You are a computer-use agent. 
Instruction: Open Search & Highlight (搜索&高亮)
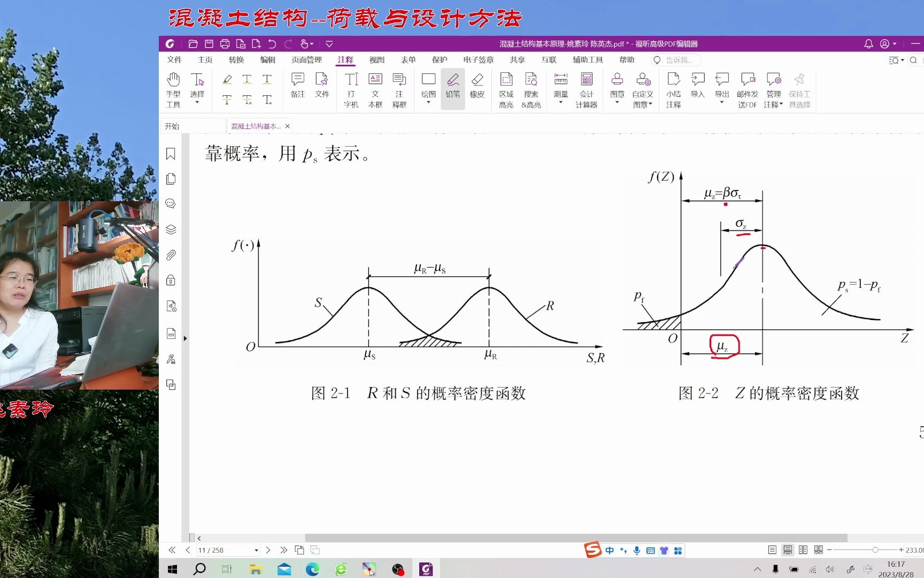(x=531, y=90)
